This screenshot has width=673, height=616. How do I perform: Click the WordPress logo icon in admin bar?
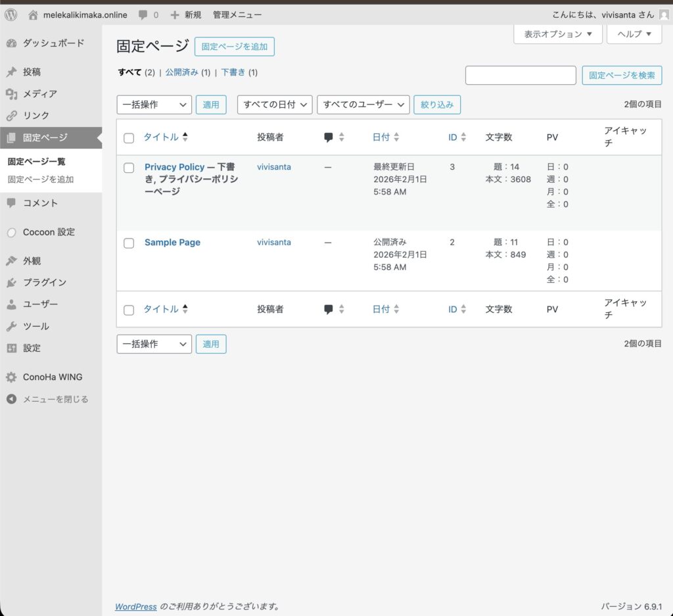(x=11, y=14)
